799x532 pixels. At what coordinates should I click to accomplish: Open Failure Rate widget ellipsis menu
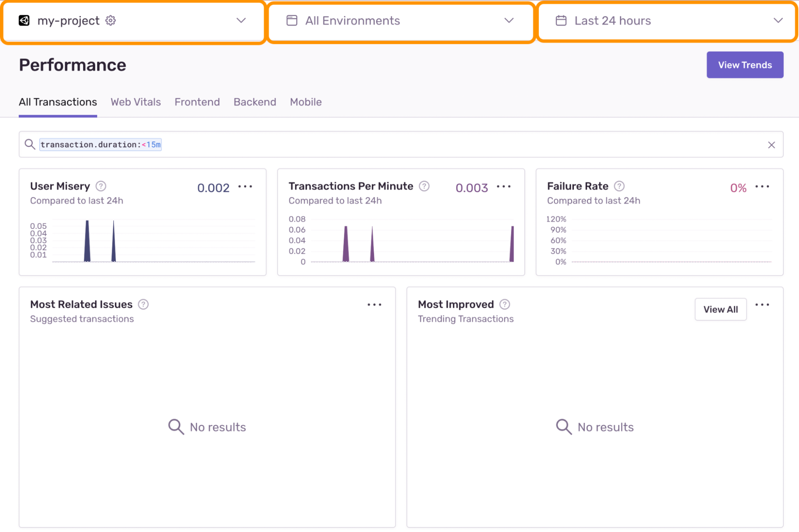click(x=762, y=187)
